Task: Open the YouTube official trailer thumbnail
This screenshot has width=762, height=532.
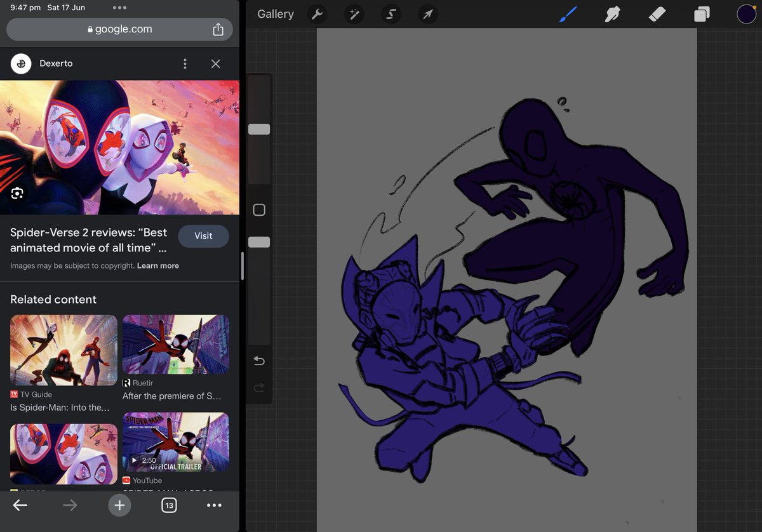Action: (x=176, y=442)
